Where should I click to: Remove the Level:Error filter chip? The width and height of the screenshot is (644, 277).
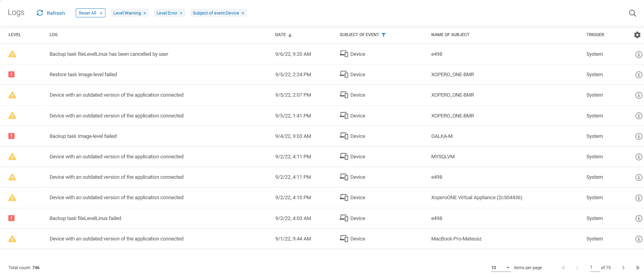[x=181, y=13]
